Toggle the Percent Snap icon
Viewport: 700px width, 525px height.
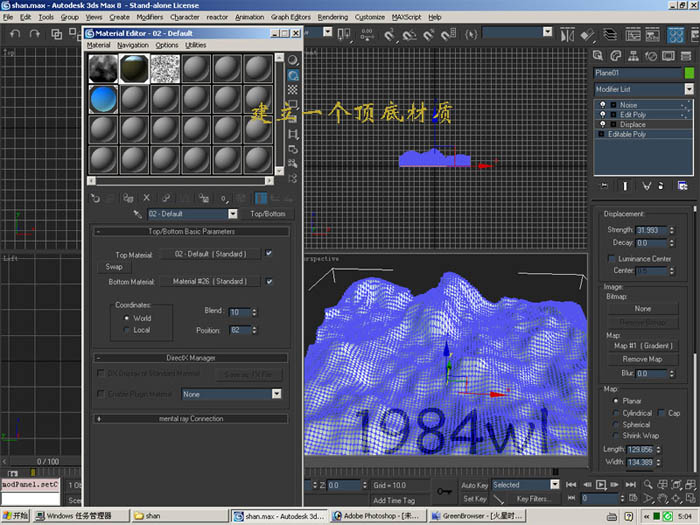pyautogui.click(x=429, y=35)
